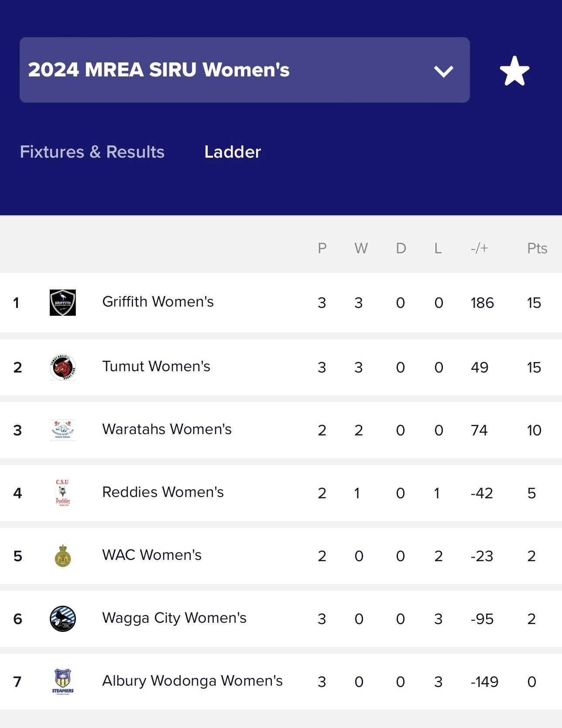Open the Waratahs Women's team entry
The image size is (562, 728).
167,429
